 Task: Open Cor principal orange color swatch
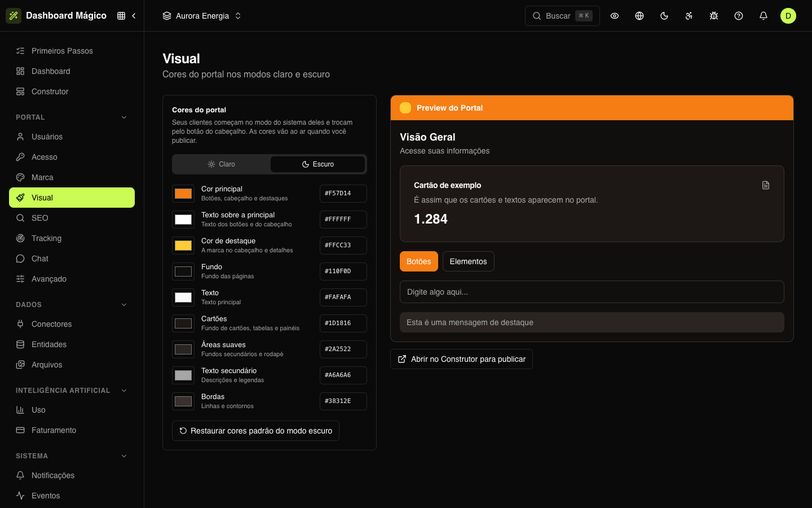click(x=183, y=194)
